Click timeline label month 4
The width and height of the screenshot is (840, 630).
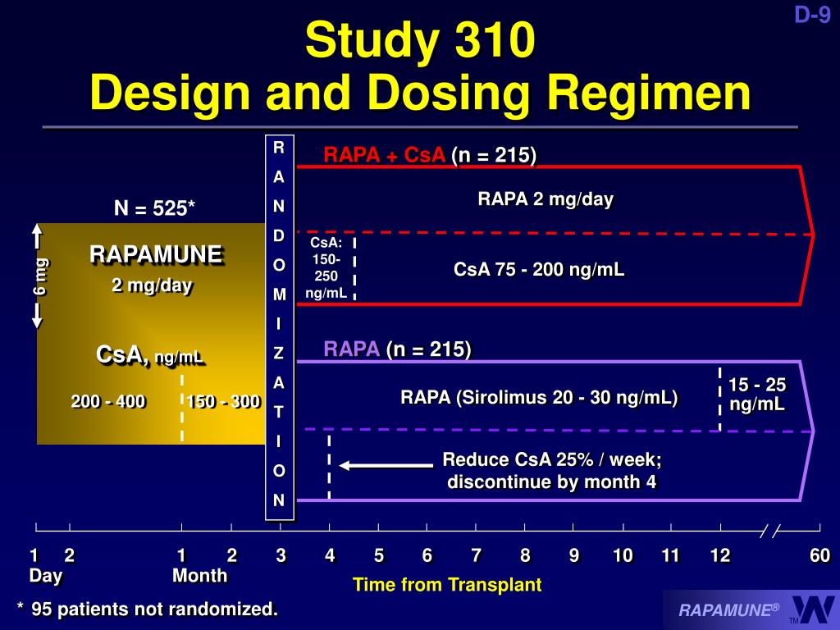(x=330, y=555)
